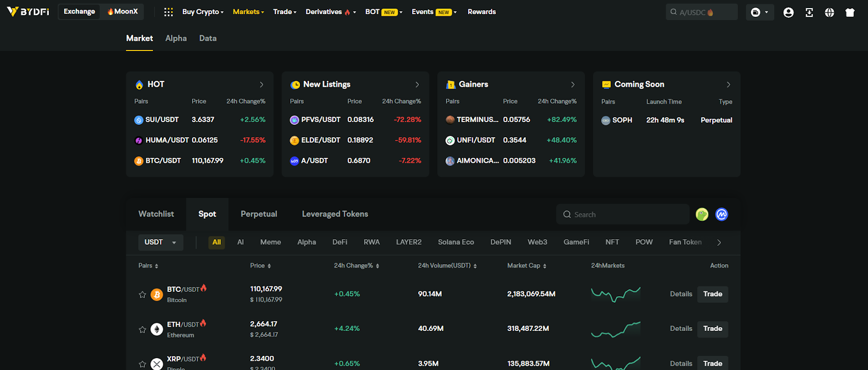Viewport: 868px width, 370px height.
Task: Select the Spot tab
Action: coord(207,214)
